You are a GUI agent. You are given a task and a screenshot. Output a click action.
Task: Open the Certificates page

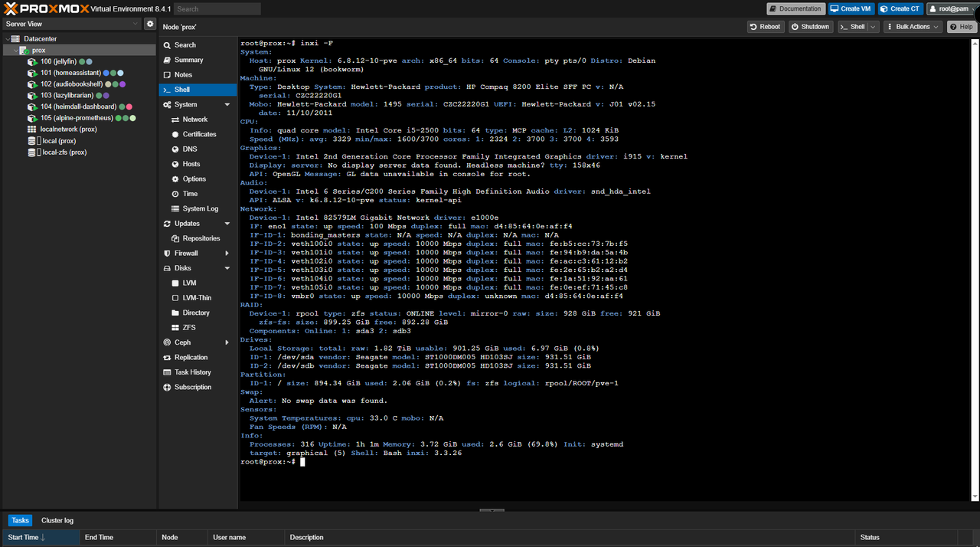click(199, 134)
